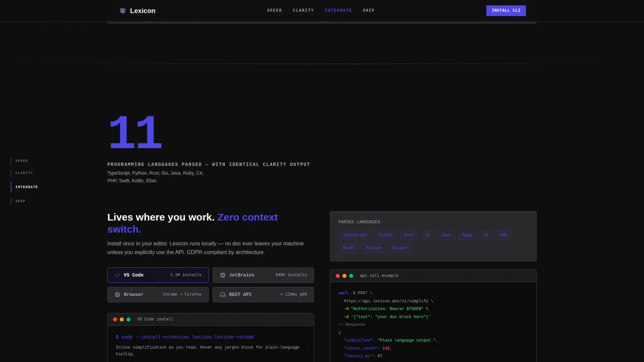Click the C# language tag
The image size is (644, 362).
point(486,235)
